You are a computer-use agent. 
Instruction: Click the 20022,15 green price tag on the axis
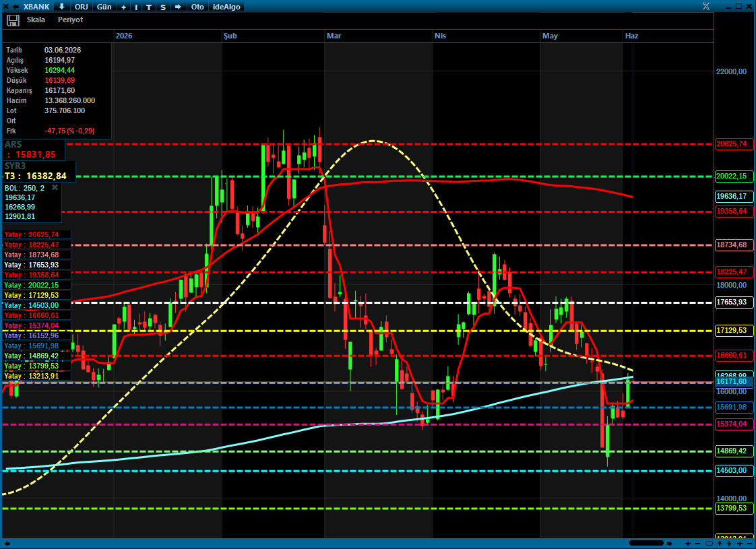733,176
